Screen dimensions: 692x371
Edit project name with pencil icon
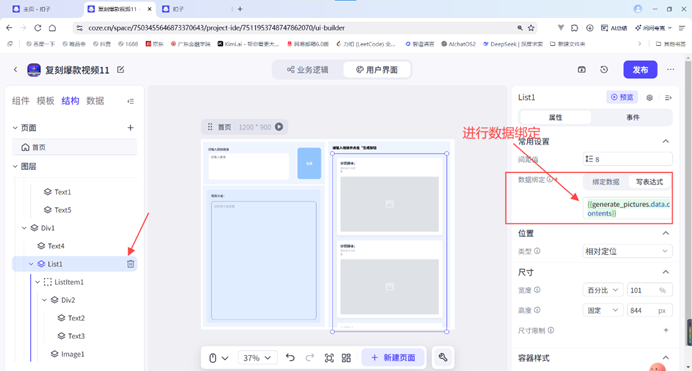(120, 70)
